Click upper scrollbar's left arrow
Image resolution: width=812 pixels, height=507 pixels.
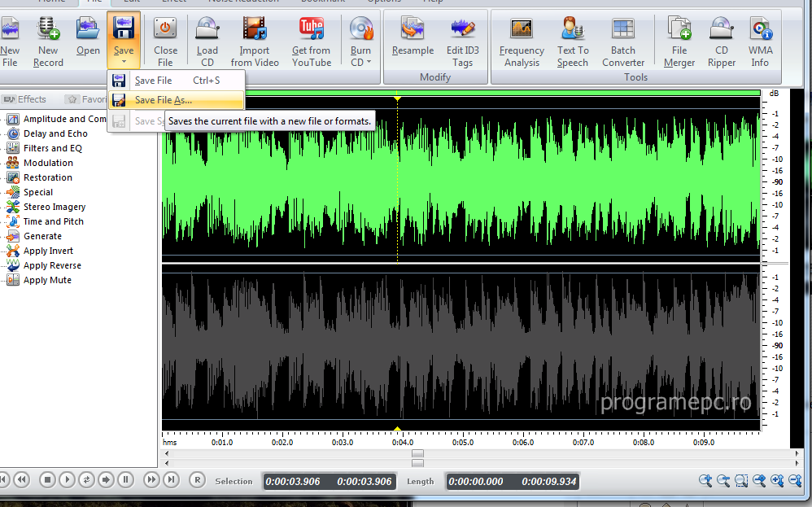(x=166, y=453)
